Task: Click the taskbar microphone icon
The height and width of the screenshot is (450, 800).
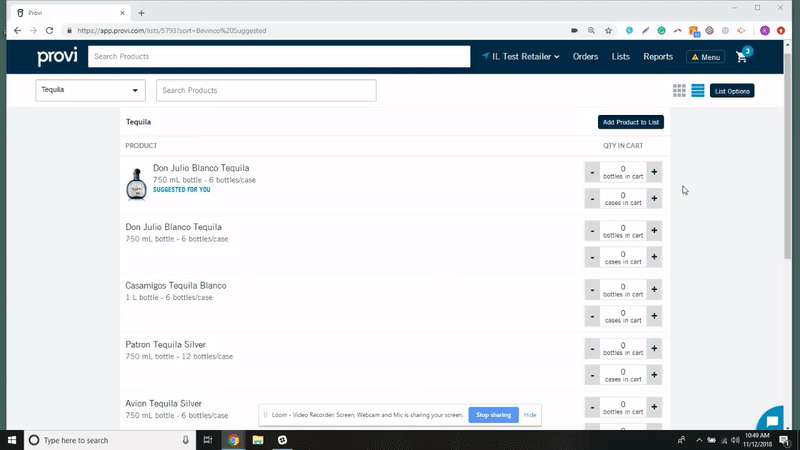Action: pyautogui.click(x=185, y=440)
